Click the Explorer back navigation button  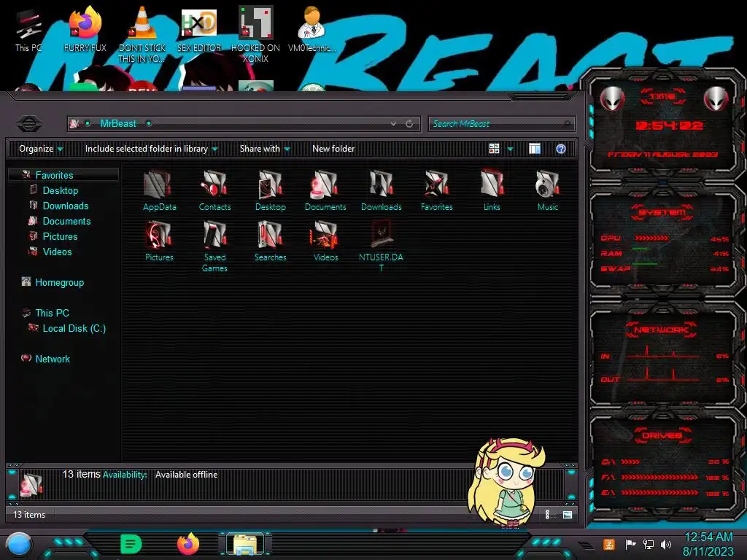tap(29, 124)
